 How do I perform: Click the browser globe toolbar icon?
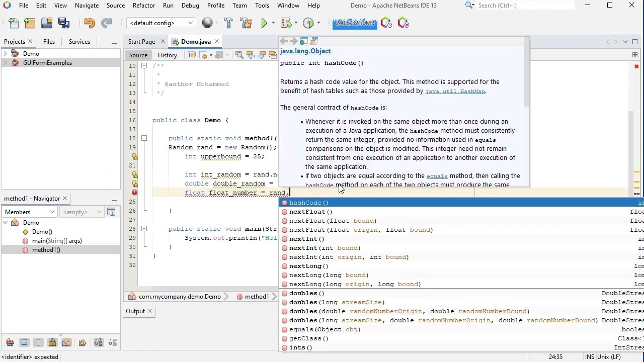[207, 23]
